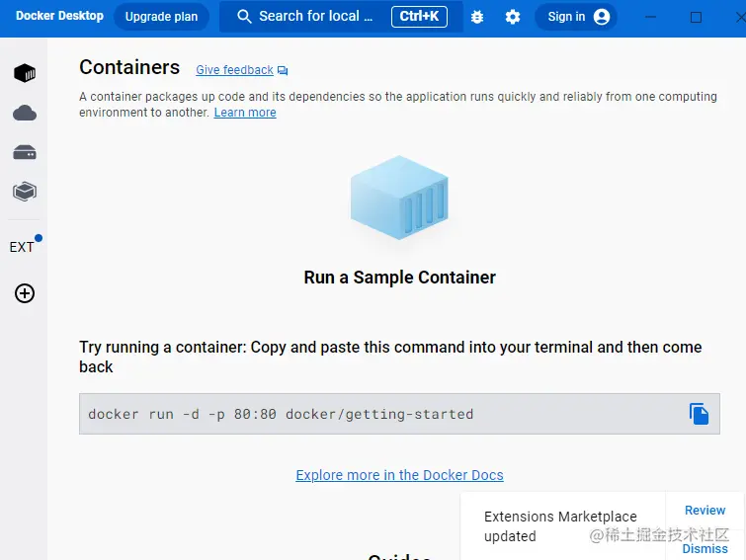Click the user avatar icon
The width and height of the screenshot is (746, 560).
pyautogui.click(x=602, y=17)
